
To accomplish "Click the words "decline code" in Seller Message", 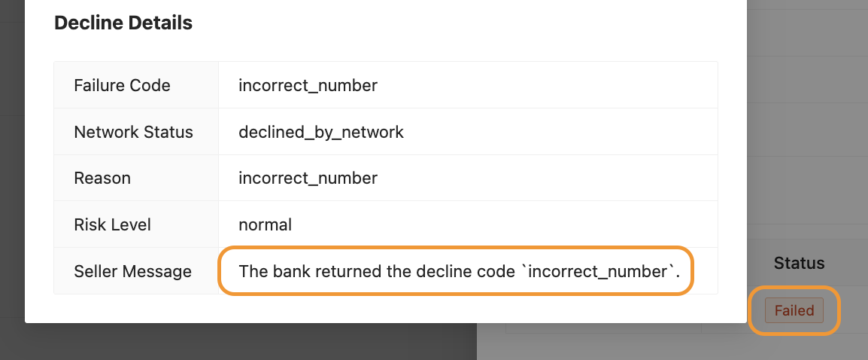I will [475, 271].
